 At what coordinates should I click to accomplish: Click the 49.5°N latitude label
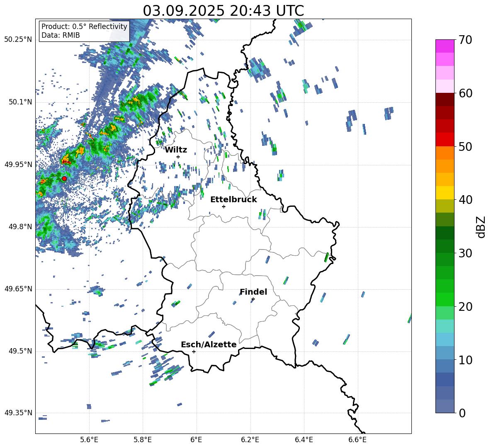click(20, 351)
